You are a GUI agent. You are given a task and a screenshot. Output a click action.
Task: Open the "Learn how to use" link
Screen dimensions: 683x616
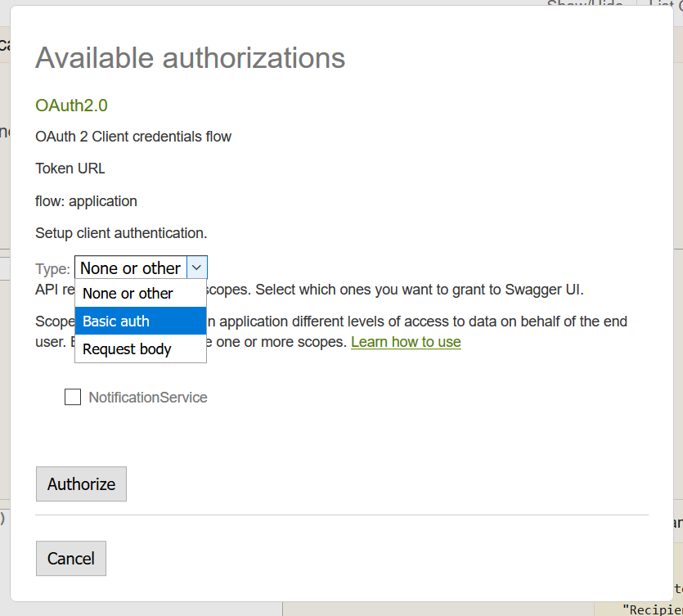pos(406,342)
